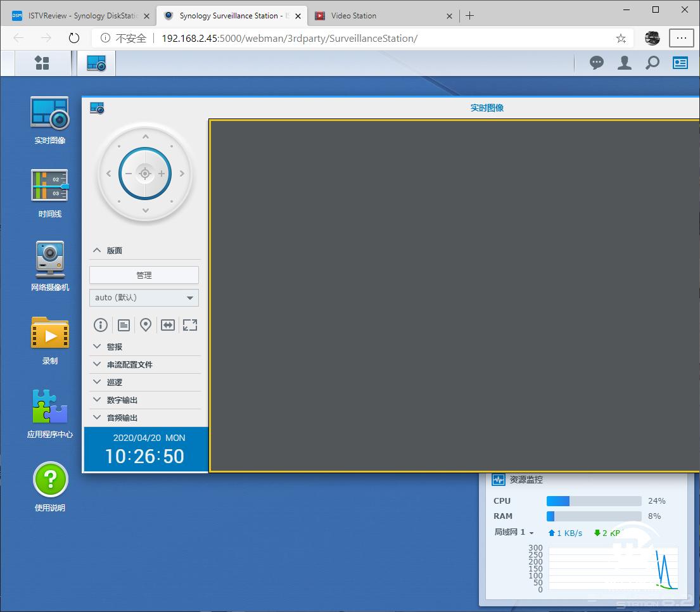
Task: Click the 管理 button
Action: coord(144,275)
